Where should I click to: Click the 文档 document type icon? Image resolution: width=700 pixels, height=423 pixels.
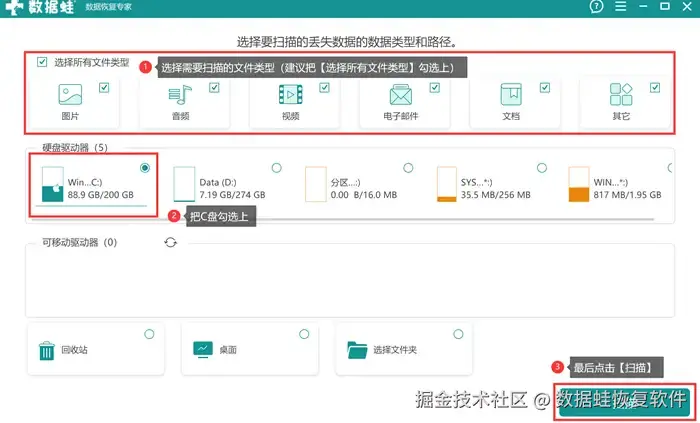pos(511,95)
